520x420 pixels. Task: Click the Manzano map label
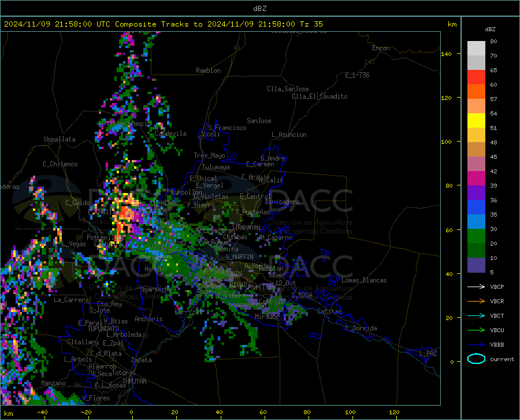pyautogui.click(x=53, y=383)
